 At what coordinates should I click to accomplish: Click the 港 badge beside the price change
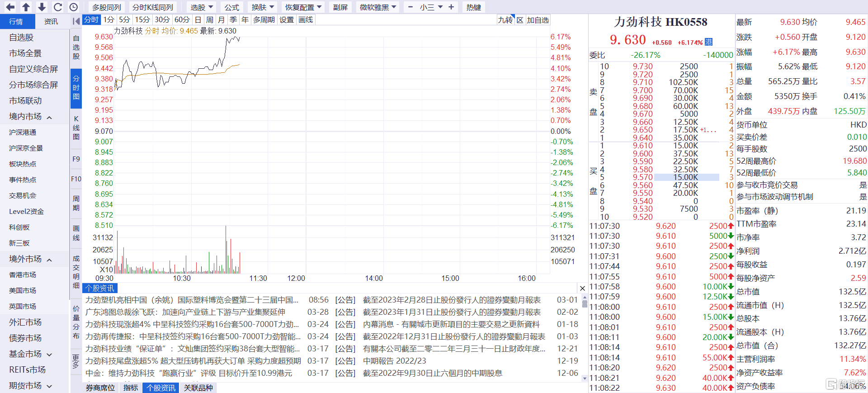709,42
